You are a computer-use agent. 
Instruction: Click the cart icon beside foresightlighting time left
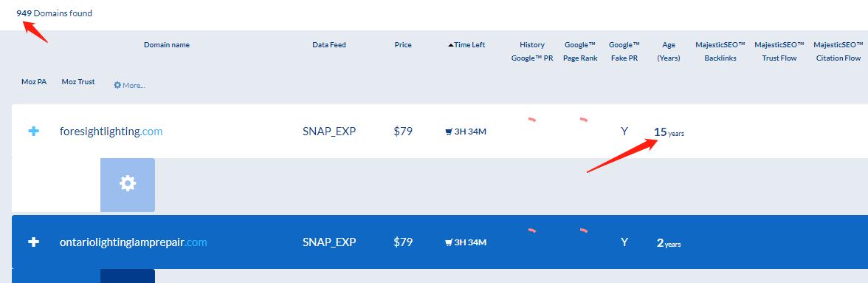click(449, 132)
